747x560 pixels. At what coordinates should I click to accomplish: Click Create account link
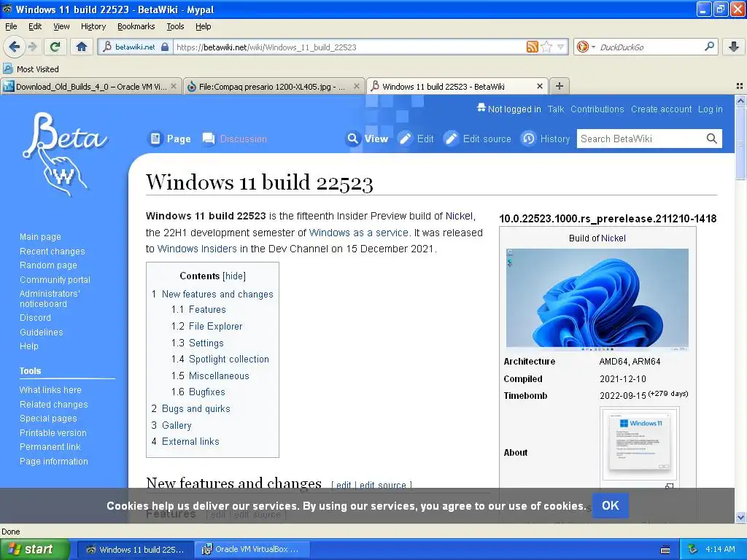[661, 109]
